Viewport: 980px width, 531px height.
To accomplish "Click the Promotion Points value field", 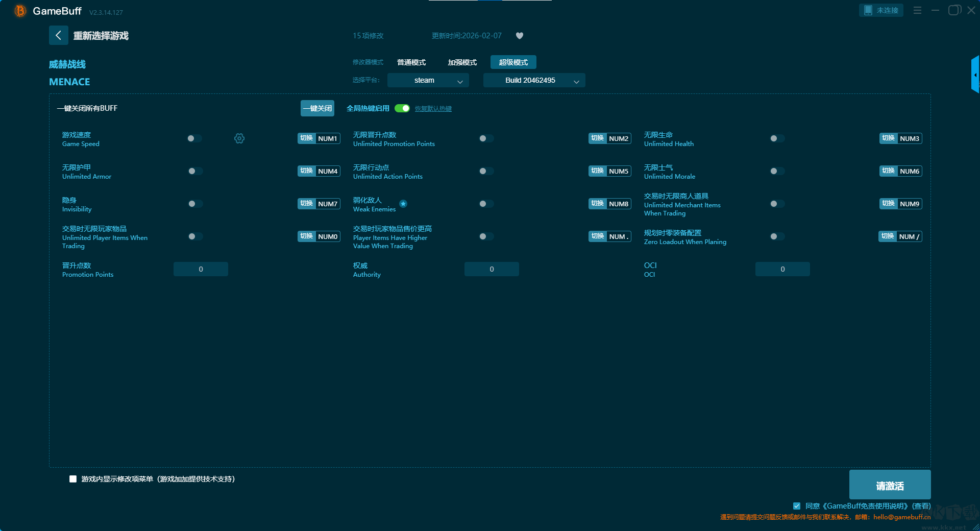I will pos(201,269).
